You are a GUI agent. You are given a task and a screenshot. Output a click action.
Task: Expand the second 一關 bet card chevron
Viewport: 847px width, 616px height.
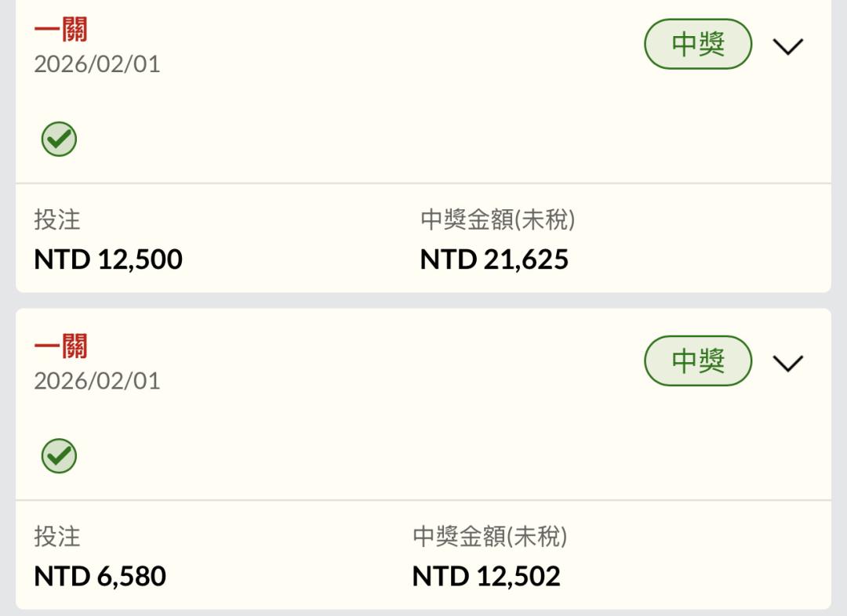click(x=787, y=363)
